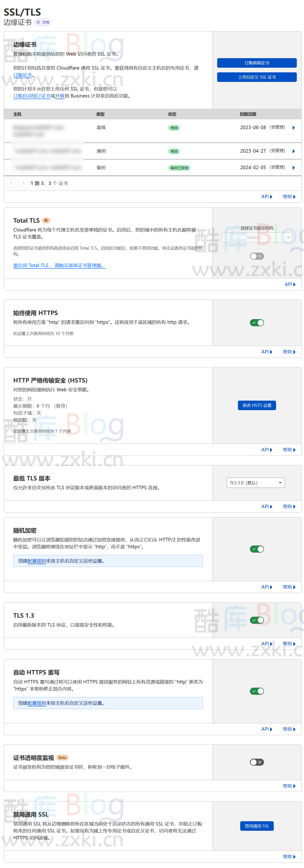This screenshot has width=304, height=868.
Task: Click the 禁用通用 SSL button
Action: point(257,826)
